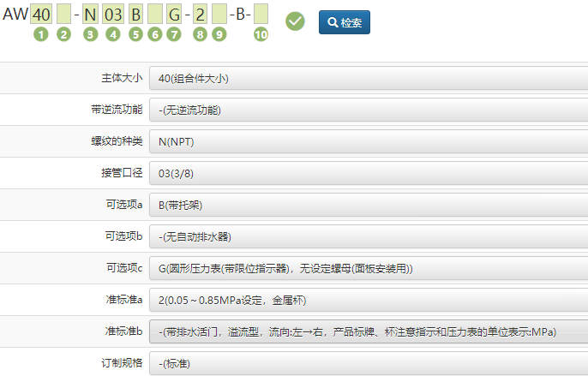Open the 主体大小 dropdown
Viewport: 588px width, 376px height.
pyautogui.click(x=368, y=78)
